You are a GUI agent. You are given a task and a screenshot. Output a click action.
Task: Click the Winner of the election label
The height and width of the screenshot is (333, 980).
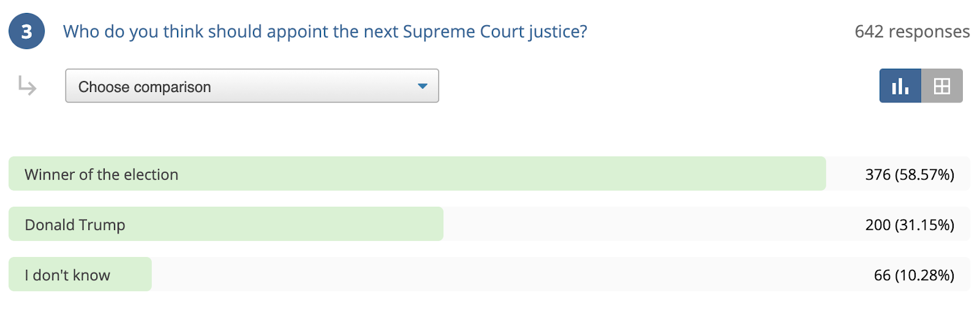102,175
